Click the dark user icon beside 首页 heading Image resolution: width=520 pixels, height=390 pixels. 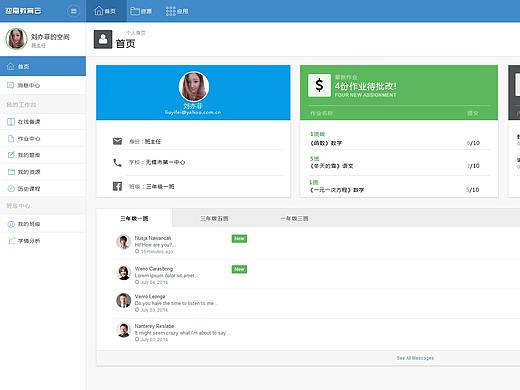pyautogui.click(x=103, y=39)
